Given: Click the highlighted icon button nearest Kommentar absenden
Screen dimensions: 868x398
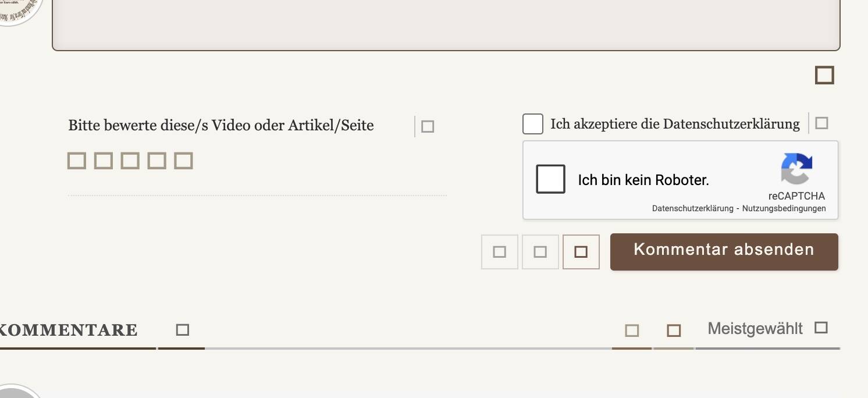Looking at the screenshot, I should pyautogui.click(x=581, y=252).
